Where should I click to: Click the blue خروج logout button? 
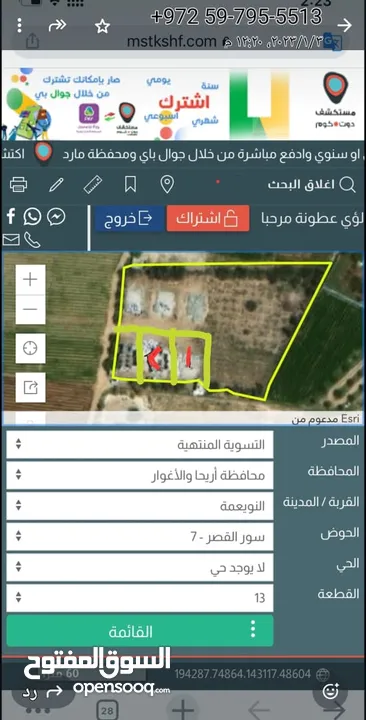click(129, 218)
